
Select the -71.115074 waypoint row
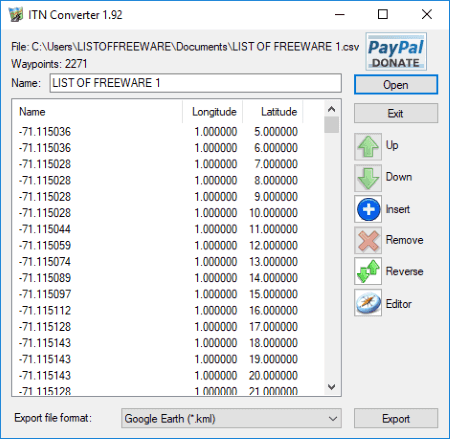(158, 262)
